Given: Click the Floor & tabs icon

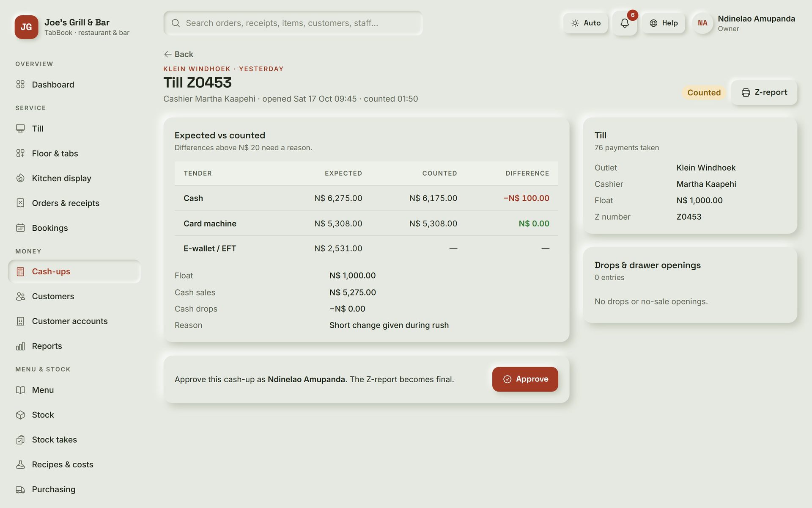Looking at the screenshot, I should [20, 153].
